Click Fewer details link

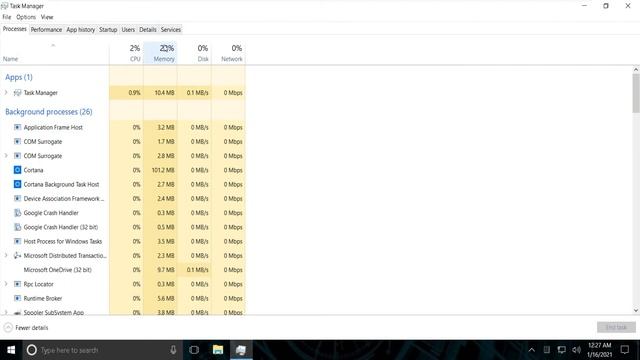tap(31, 328)
